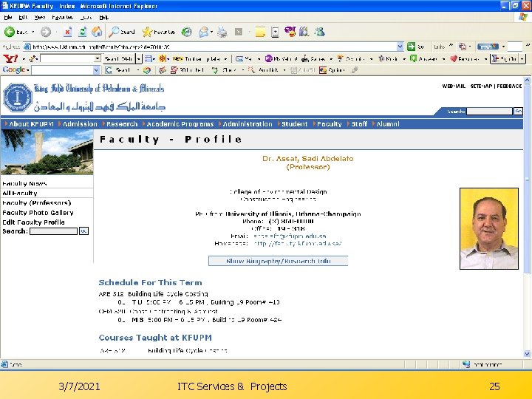
Task: Open the WEBMAIL link
Action: pos(454,86)
